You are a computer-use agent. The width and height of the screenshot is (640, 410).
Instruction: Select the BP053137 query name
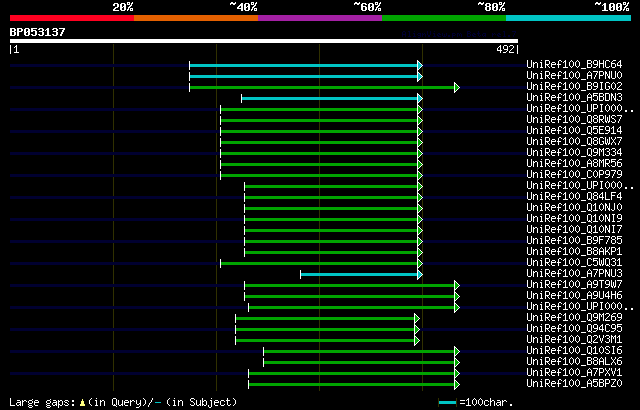(x=38, y=32)
